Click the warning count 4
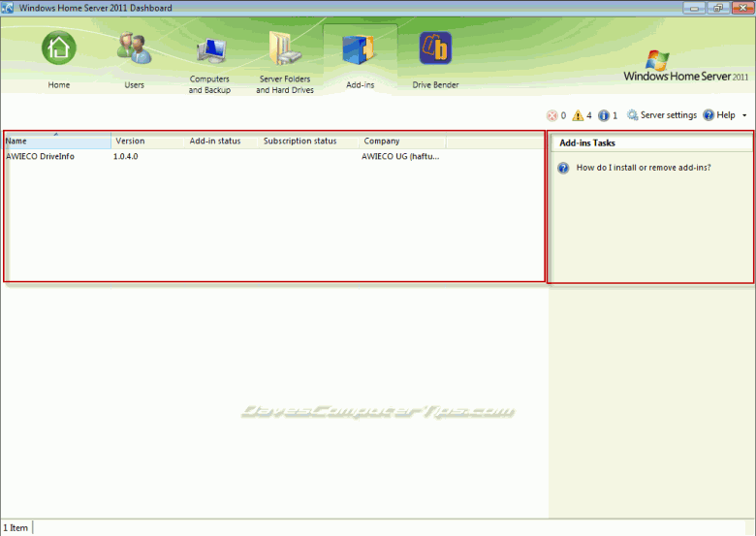The image size is (756, 536). point(588,115)
